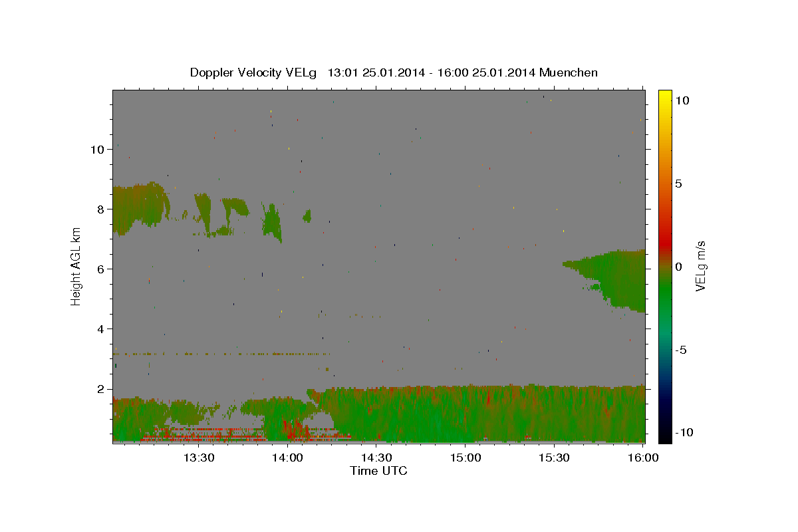798x532 pixels.
Task: Click the height axis label '10'
Action: point(97,150)
